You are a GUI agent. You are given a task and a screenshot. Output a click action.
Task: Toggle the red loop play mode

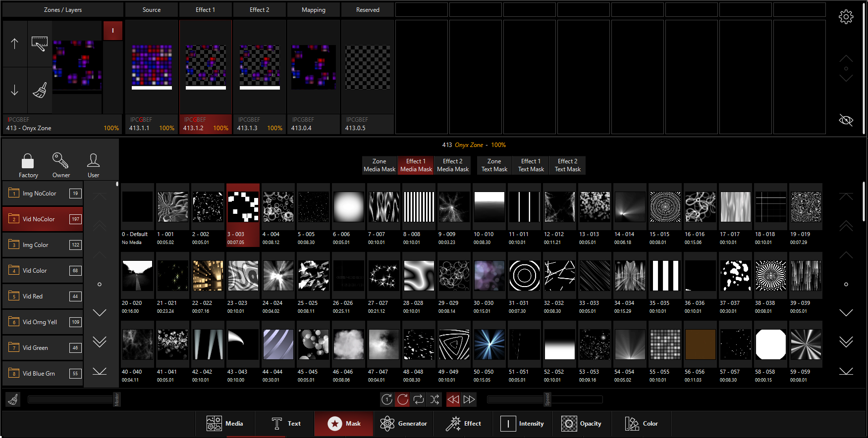[403, 399]
